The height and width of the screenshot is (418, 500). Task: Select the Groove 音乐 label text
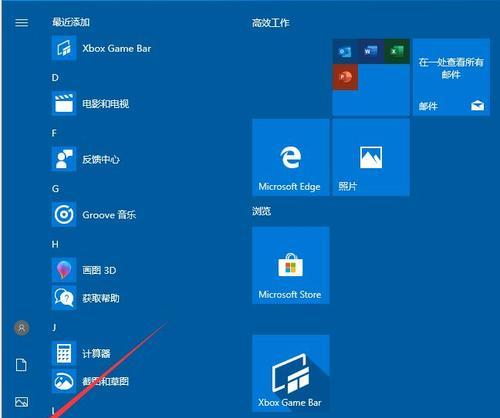(x=109, y=215)
